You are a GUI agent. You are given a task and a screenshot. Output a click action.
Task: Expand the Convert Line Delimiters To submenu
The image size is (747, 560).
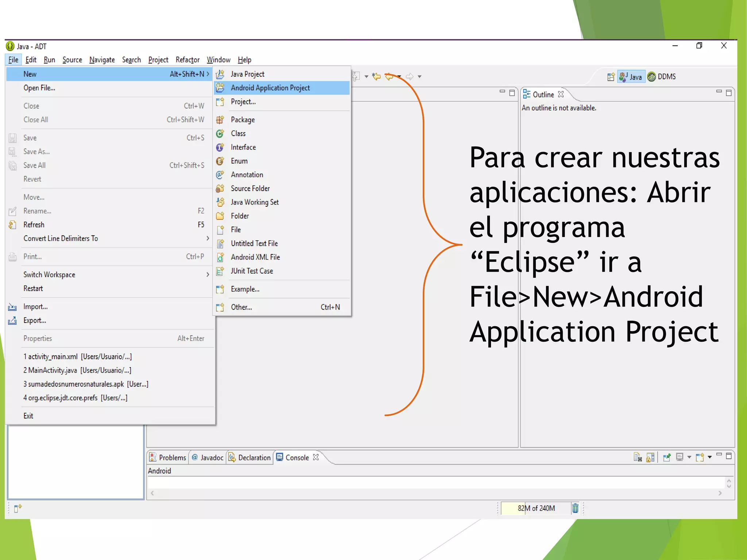point(208,238)
